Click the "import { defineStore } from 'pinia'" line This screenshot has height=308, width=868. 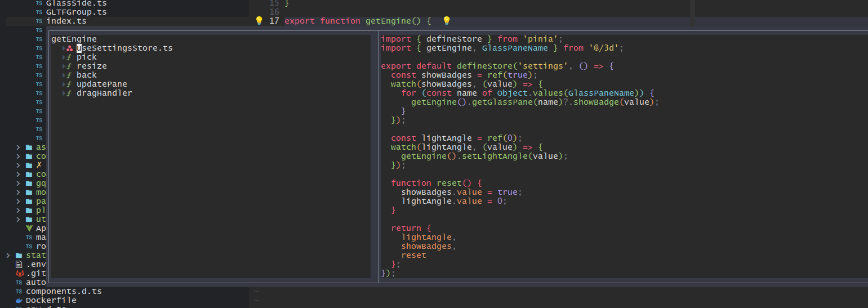[x=472, y=39]
